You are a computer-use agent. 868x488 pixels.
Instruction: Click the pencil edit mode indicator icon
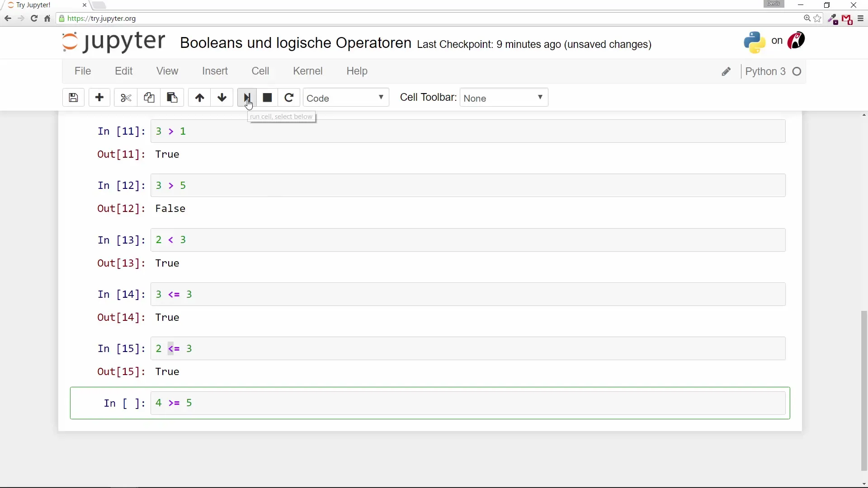point(726,72)
